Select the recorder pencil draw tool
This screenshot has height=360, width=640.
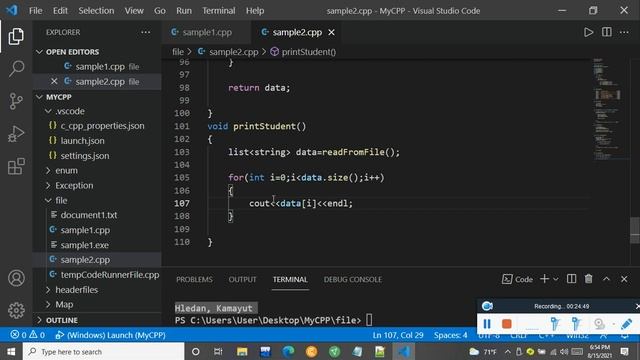(x=626, y=324)
